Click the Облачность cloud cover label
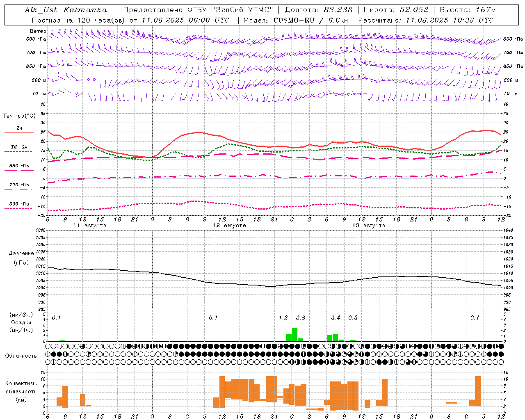The width and height of the screenshot is (525, 420). [21, 356]
